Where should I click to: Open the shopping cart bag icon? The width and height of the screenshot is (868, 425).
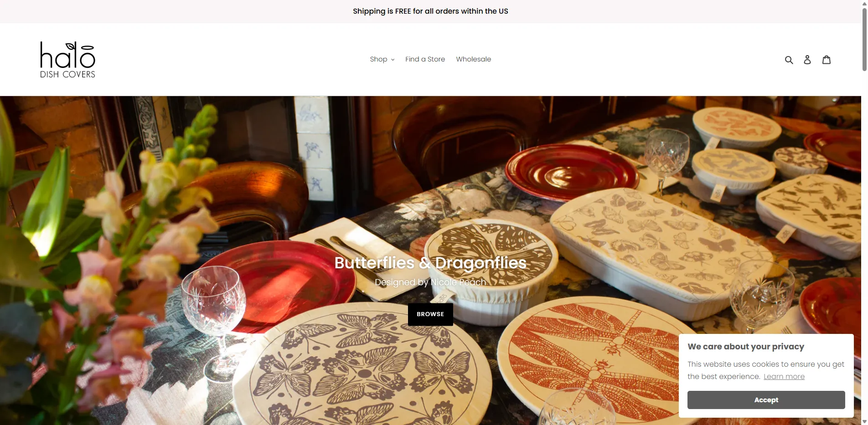(827, 60)
